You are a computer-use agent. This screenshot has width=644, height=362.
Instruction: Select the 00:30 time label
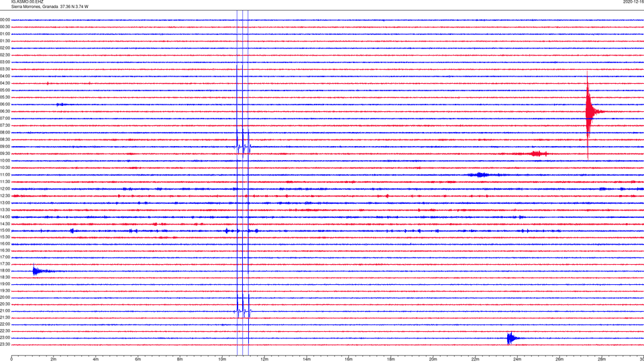click(x=5, y=27)
